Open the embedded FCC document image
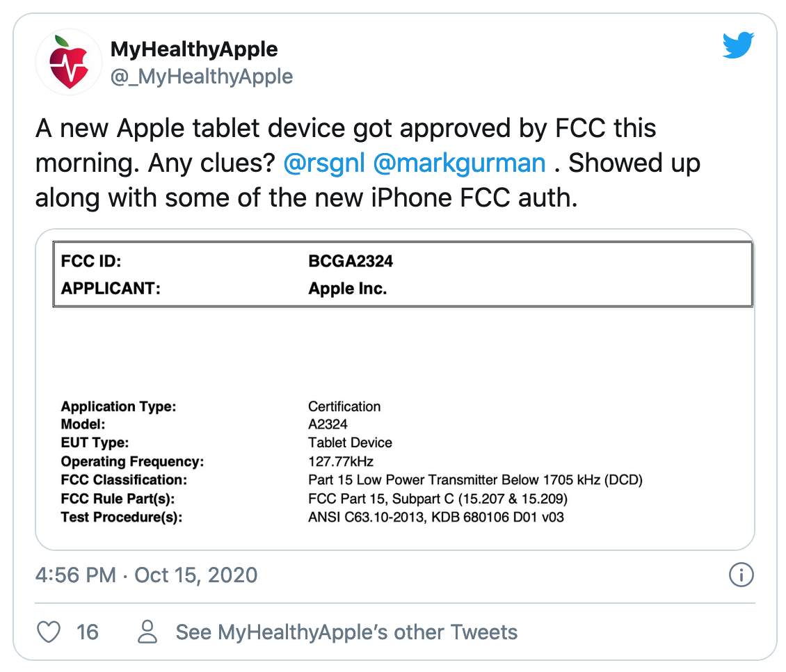Image resolution: width=786 pixels, height=672 pixels. tap(395, 390)
